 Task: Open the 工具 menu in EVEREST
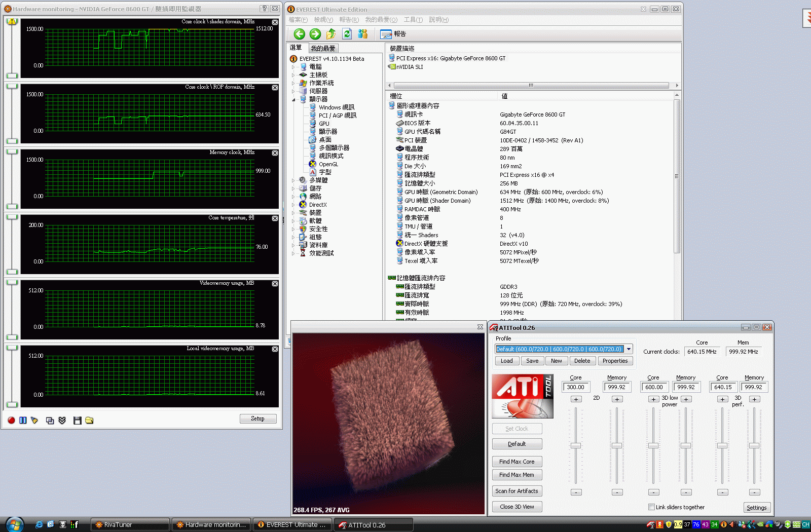coord(413,20)
